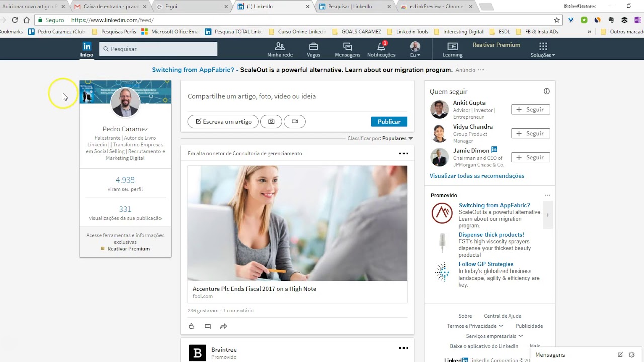Follow Ankit Gupta with Seguir button

(531, 109)
